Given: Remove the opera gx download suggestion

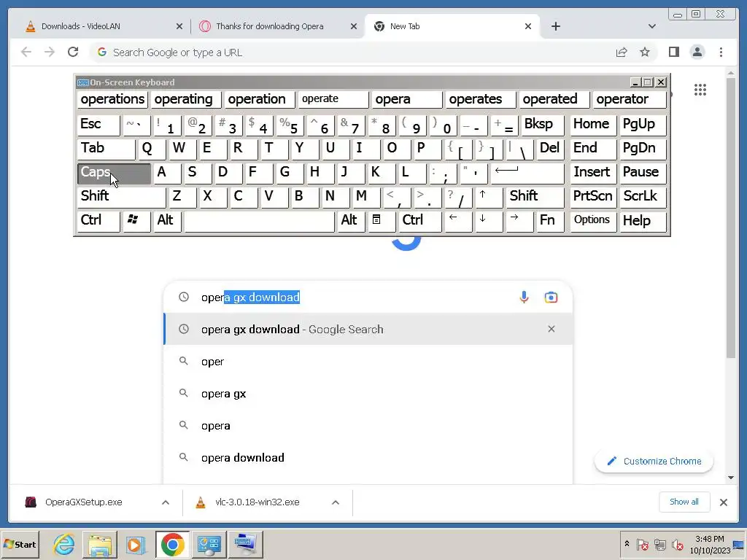Looking at the screenshot, I should [551, 329].
